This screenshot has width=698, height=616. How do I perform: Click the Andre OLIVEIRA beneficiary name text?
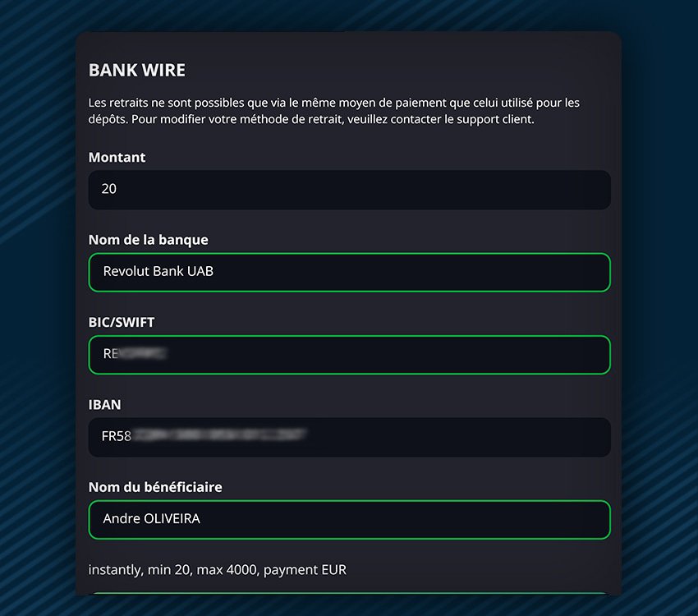(151, 519)
